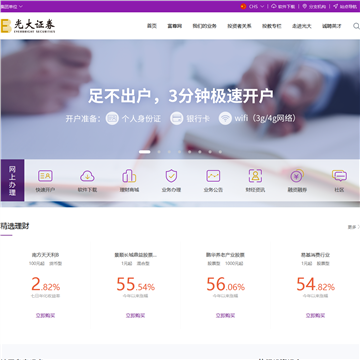Click the 55.54% return figure
Screen dimensions: 360x360
point(135,284)
